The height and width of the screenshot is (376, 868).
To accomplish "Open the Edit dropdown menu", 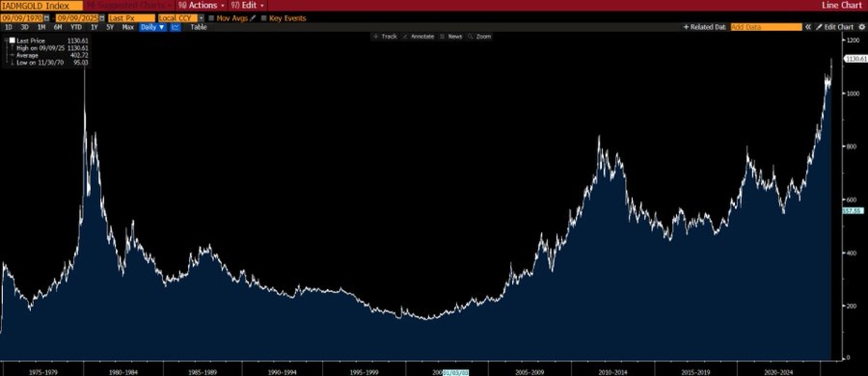I will coord(248,5).
